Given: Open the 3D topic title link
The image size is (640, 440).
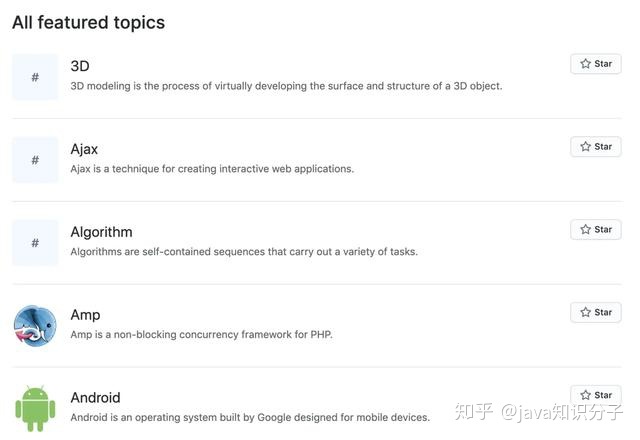Looking at the screenshot, I should point(80,66).
